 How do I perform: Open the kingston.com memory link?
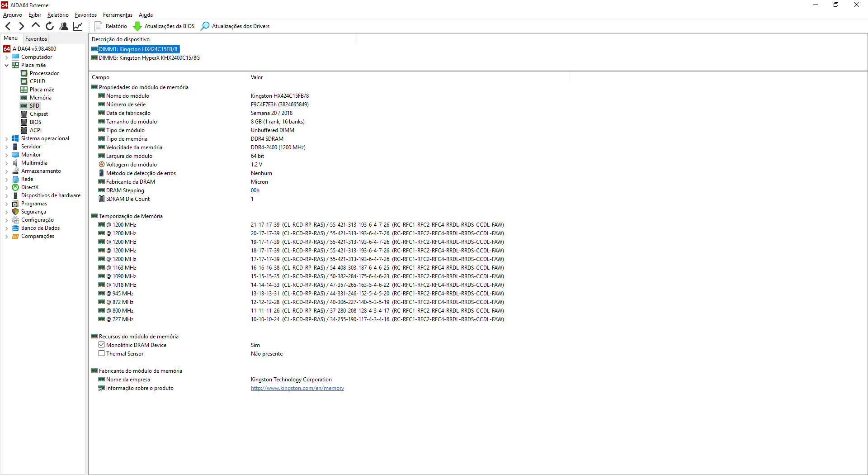[297, 388]
